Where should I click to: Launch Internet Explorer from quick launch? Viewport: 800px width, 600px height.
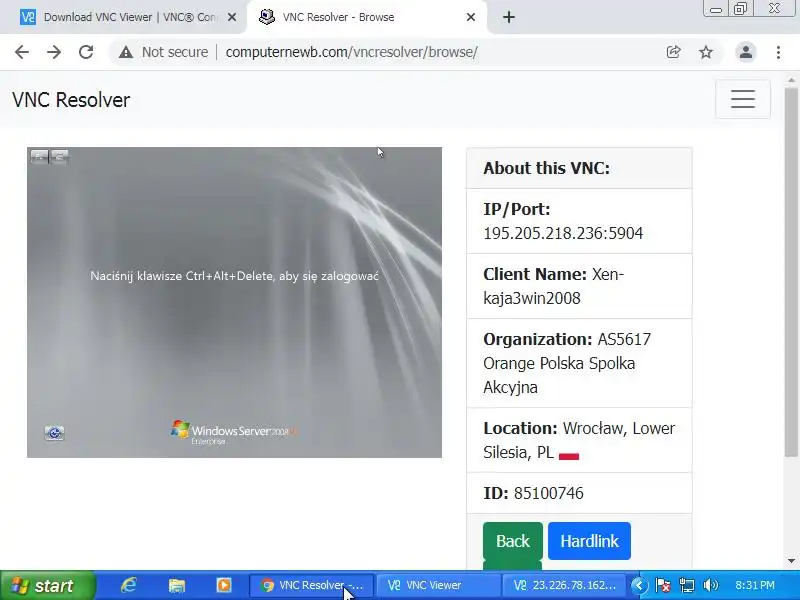tap(129, 585)
